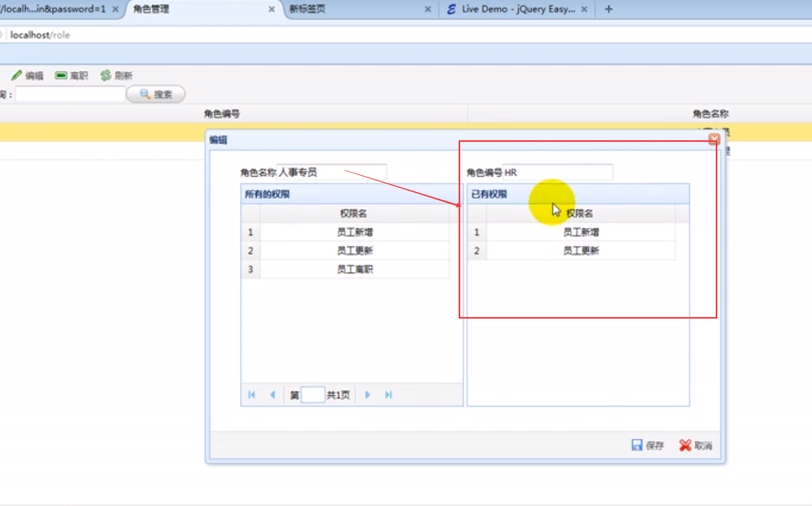Close the 角色管理 browser tab
This screenshot has width=812, height=506.
271,9
